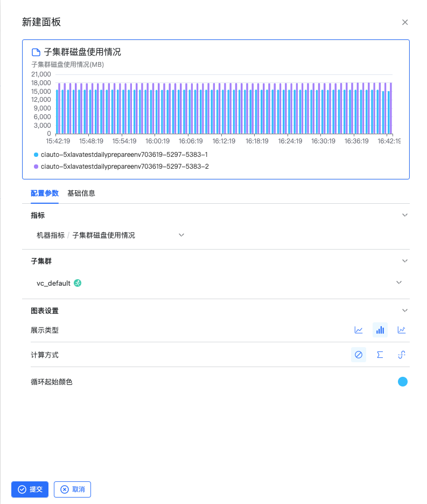Open the 循环起始颜色 blue color swatch

(x=402, y=382)
